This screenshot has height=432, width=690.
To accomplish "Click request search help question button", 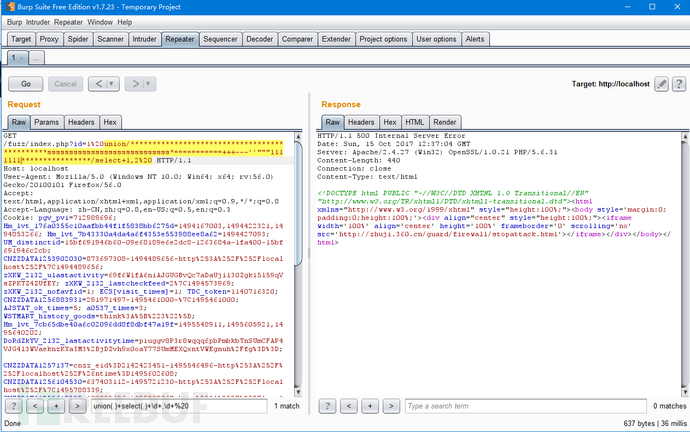I will (14, 406).
